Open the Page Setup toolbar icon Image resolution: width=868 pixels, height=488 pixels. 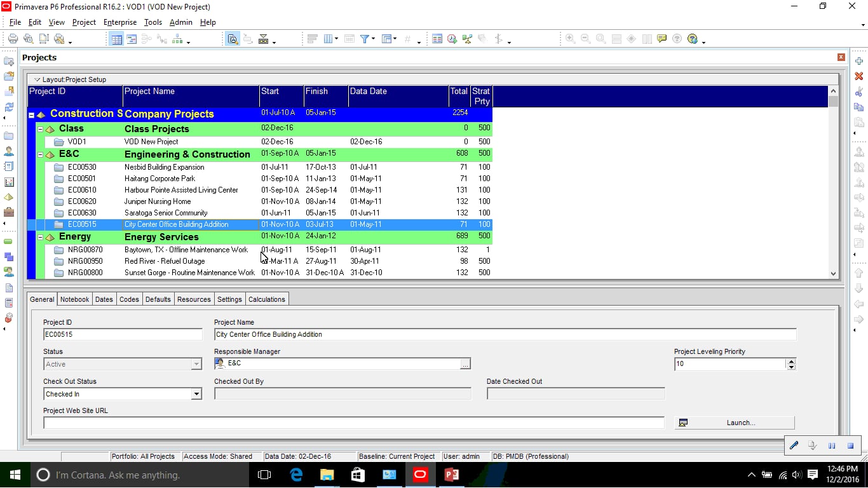44,39
